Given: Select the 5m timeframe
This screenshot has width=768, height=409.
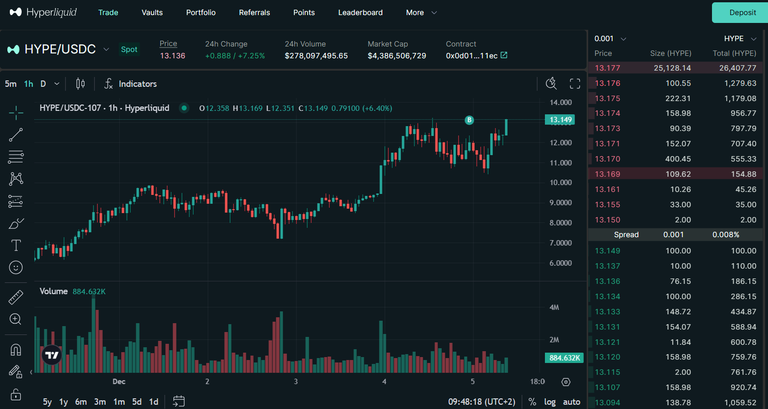Looking at the screenshot, I should click(x=10, y=84).
